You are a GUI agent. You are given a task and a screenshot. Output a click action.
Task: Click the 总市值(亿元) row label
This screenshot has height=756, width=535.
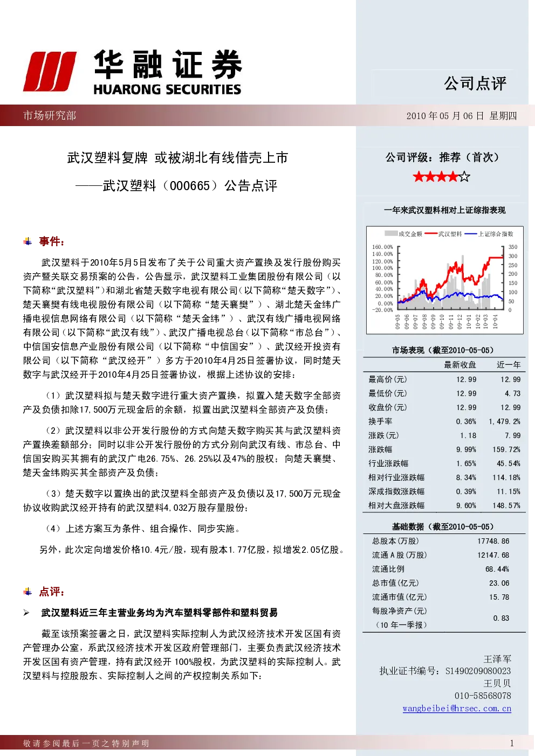coord(395,583)
